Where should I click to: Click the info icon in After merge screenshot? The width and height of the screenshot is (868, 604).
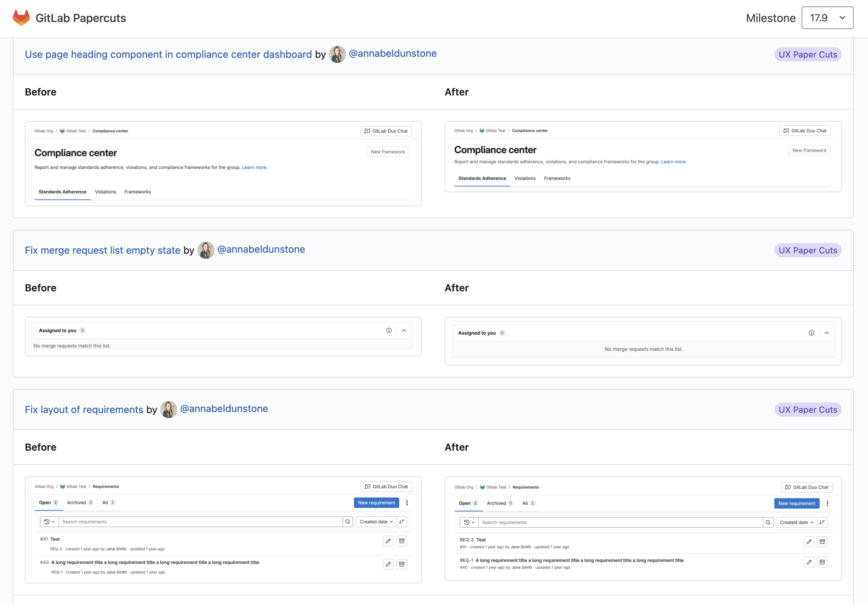811,333
